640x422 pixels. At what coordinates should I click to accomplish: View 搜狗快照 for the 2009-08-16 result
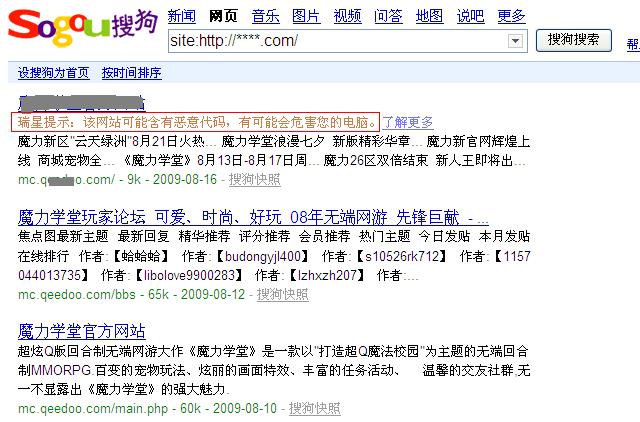(254, 180)
